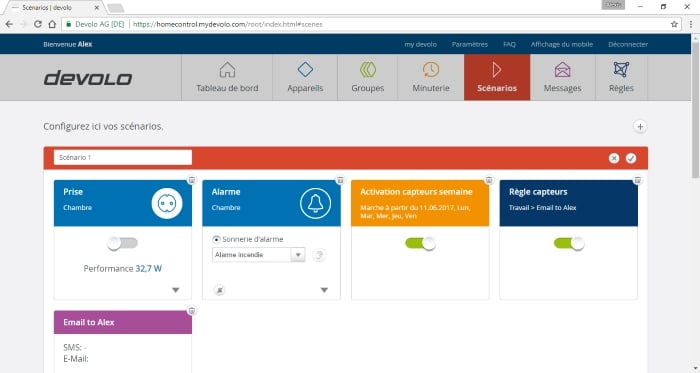Edit the Scénario 1 name field
This screenshot has height=373, width=700.
[123, 157]
